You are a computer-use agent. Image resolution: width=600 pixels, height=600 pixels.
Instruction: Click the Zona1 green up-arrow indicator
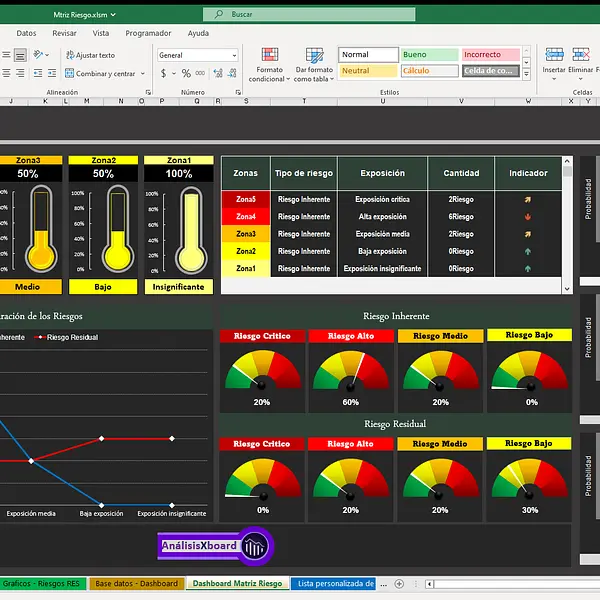(528, 269)
